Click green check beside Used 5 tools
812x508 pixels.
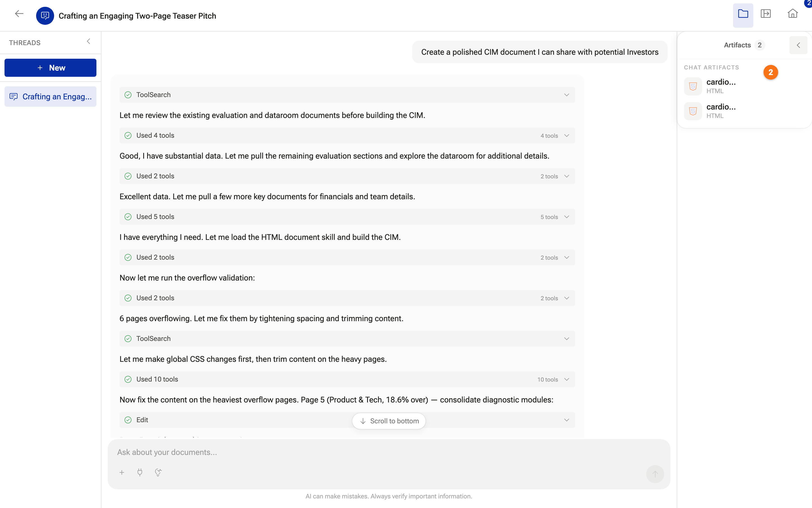128,217
